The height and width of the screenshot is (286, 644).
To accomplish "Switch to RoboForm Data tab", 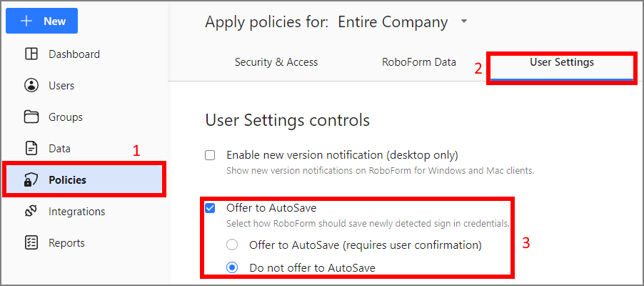I will [419, 62].
